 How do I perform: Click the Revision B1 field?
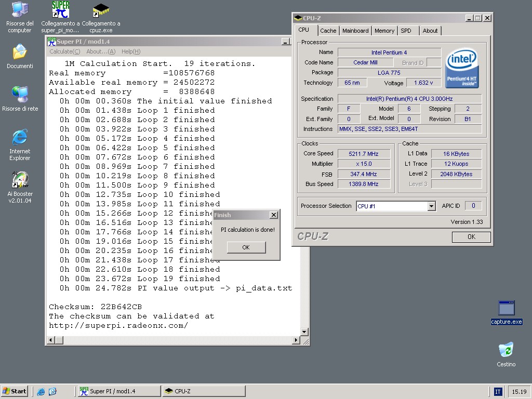pos(468,119)
